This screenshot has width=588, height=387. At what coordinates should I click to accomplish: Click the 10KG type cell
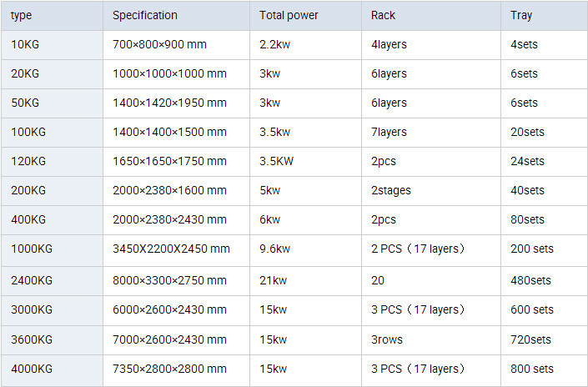tap(25, 44)
